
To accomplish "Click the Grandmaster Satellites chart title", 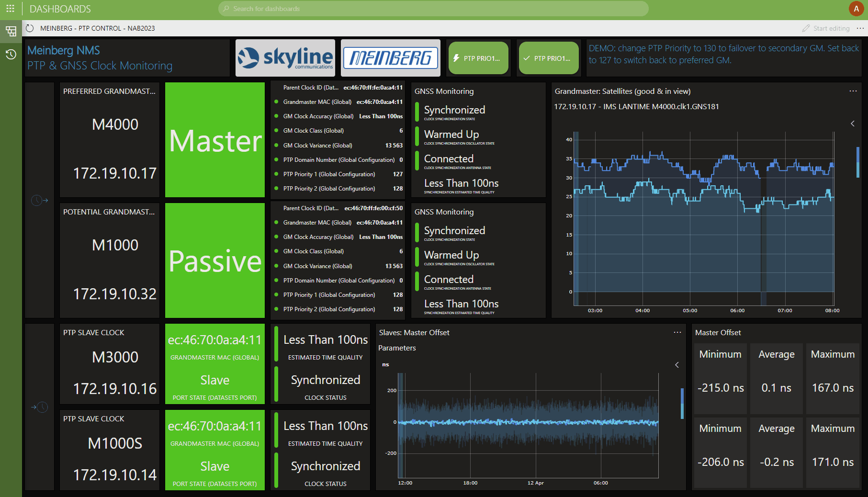I will (x=622, y=91).
